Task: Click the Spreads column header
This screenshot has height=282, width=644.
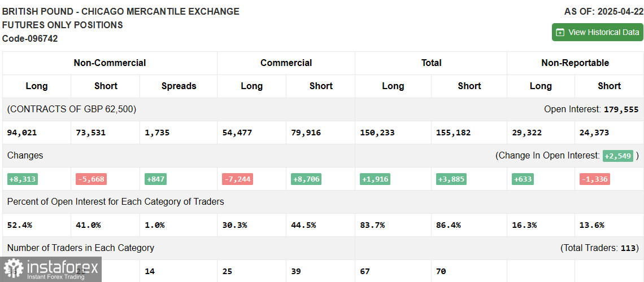Action: tap(179, 86)
